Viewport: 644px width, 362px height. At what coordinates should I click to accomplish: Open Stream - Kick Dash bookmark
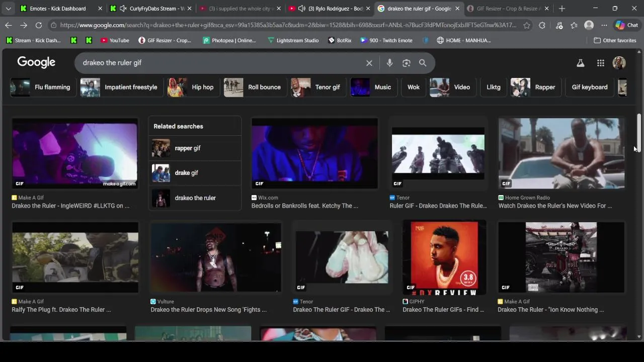(x=33, y=40)
